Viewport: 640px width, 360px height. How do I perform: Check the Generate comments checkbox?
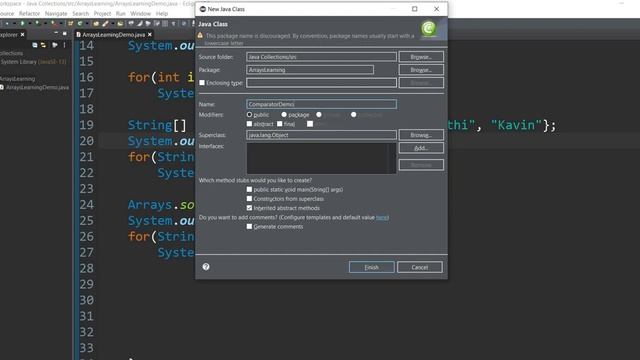coord(249,227)
